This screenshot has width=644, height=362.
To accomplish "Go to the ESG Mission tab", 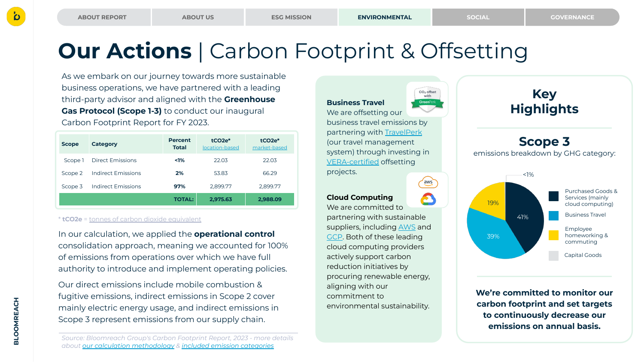I will (291, 17).
